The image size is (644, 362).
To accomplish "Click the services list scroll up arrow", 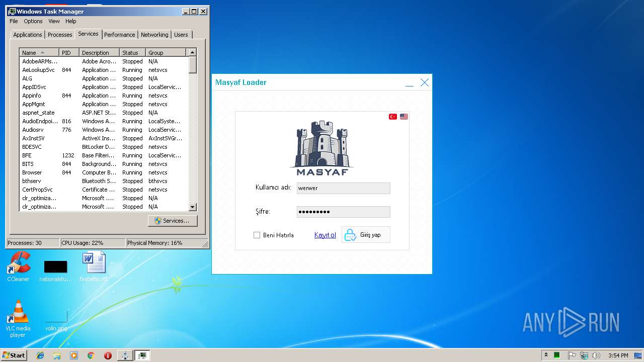I will (x=192, y=52).
